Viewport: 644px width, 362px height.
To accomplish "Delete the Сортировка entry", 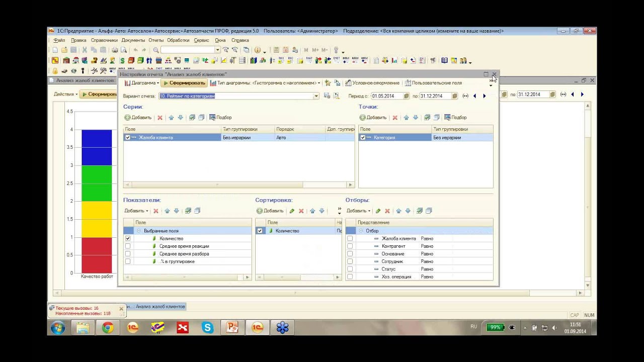I will point(301,211).
